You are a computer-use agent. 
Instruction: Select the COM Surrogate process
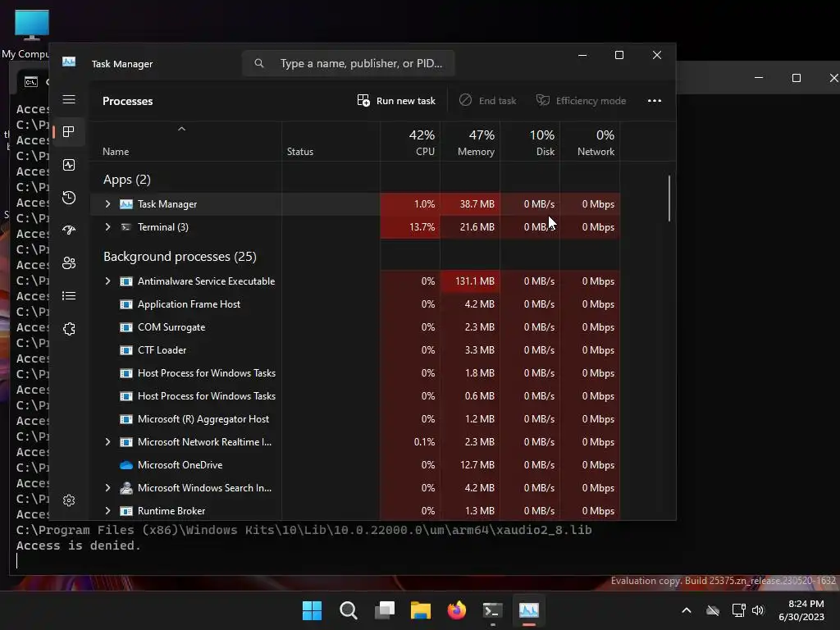[354, 327]
